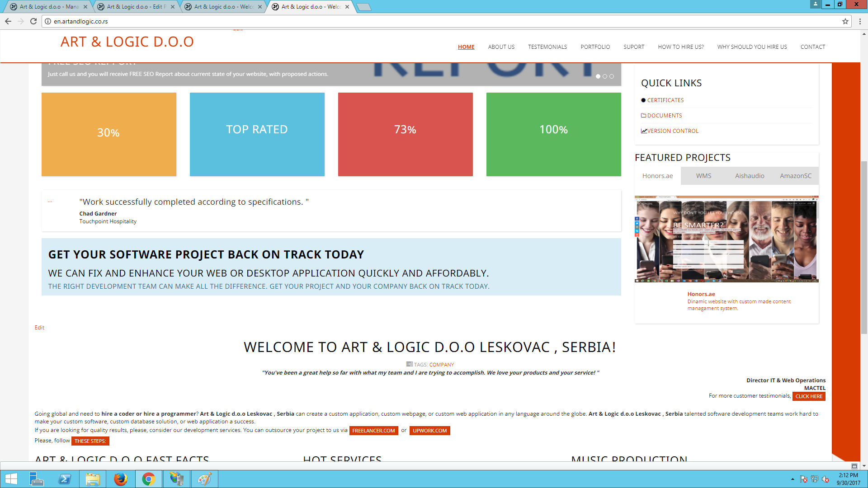
Task: Close the third Art & Logic Welcome tab
Action: 260,7
